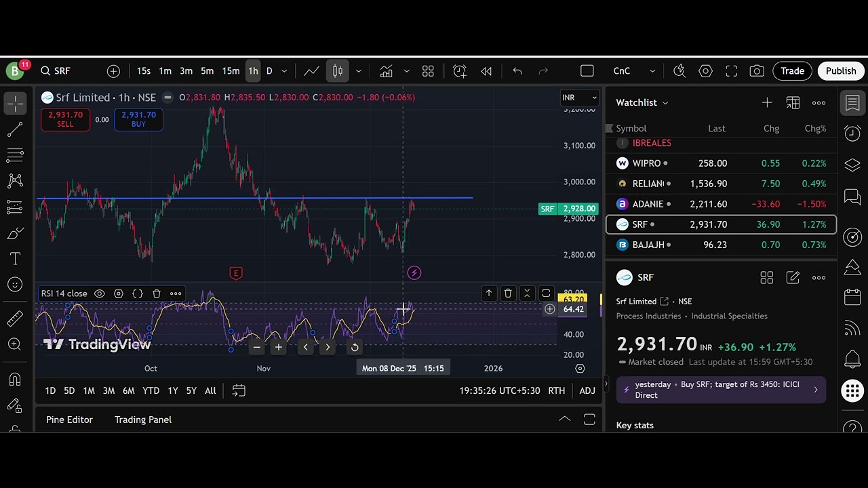Open the CnC layout name menu
The width and height of the screenshot is (868, 488).
pyautogui.click(x=621, y=70)
